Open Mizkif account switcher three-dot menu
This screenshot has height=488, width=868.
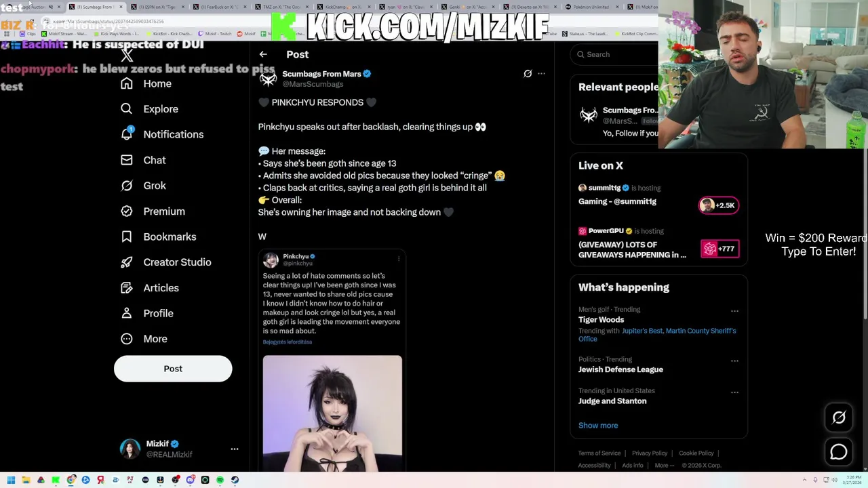pos(235,449)
